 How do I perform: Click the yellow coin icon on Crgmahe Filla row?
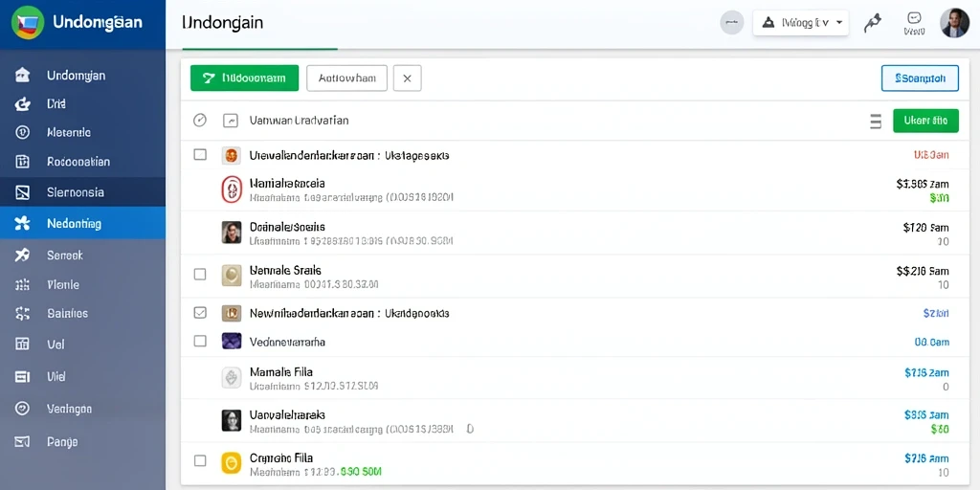(x=232, y=462)
